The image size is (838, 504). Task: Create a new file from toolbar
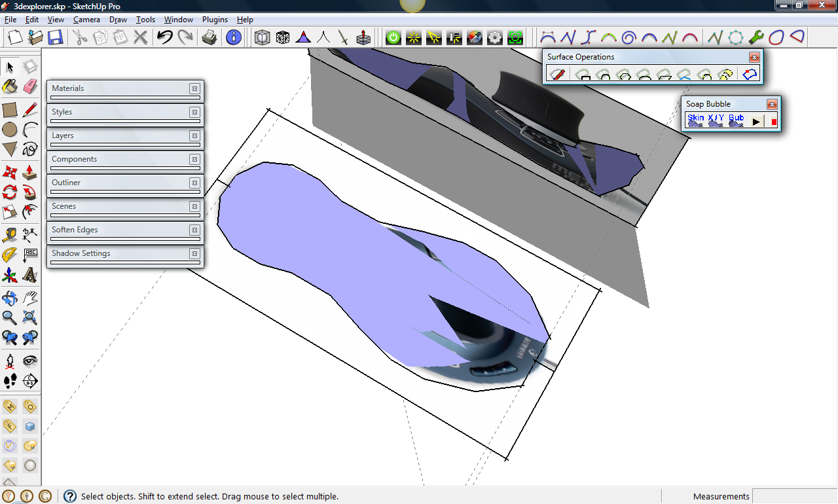tap(15, 37)
